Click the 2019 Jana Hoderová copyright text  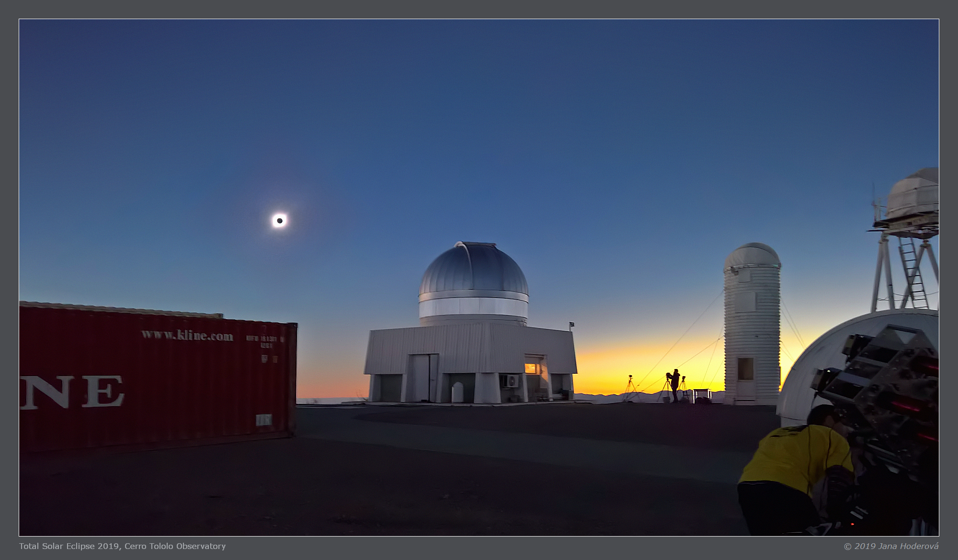(x=891, y=546)
